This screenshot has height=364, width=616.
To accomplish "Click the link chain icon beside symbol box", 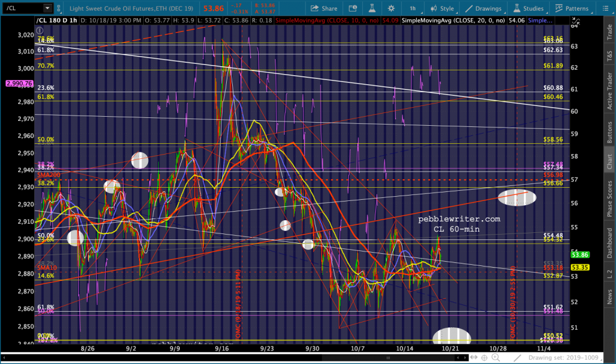I will click(59, 8).
